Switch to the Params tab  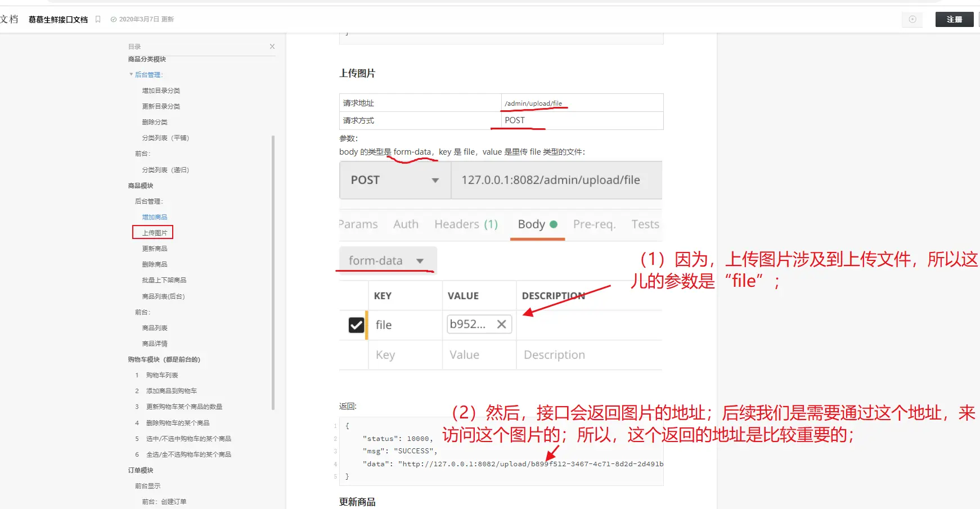(358, 224)
